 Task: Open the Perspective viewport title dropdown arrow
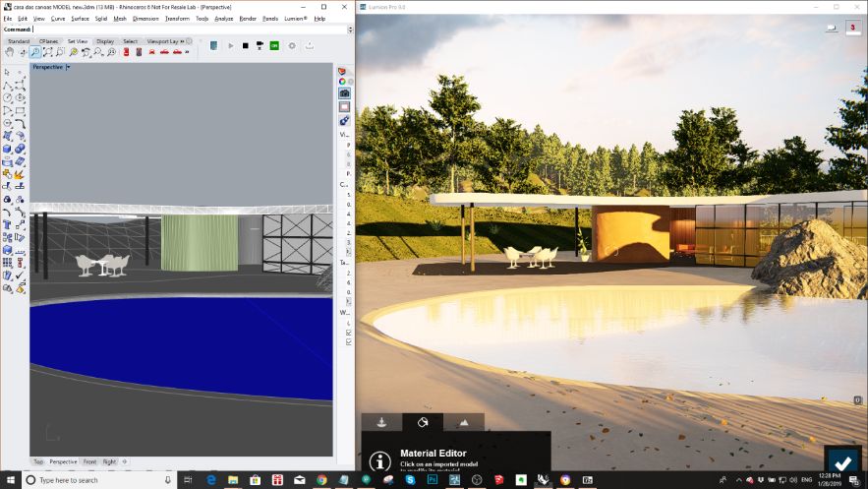pos(67,67)
